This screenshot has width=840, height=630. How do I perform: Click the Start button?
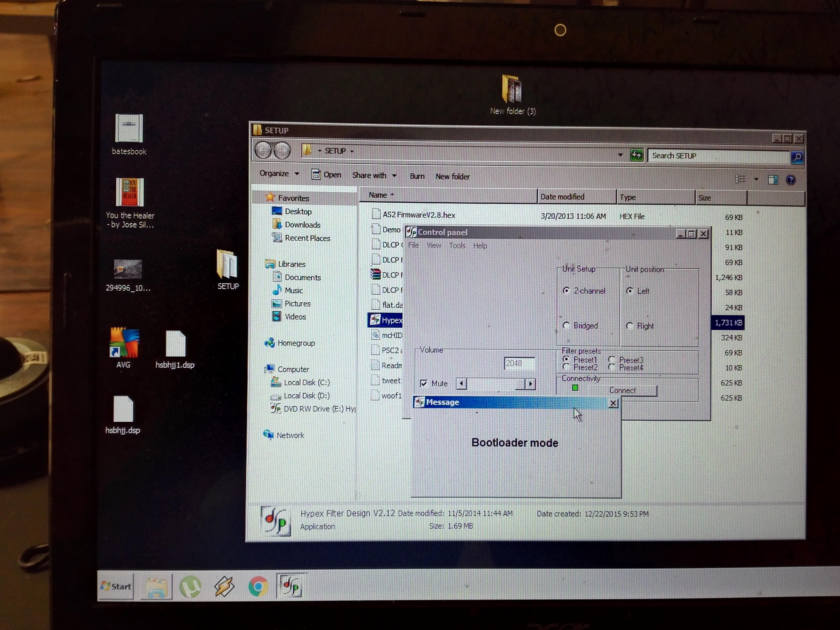coord(116,586)
